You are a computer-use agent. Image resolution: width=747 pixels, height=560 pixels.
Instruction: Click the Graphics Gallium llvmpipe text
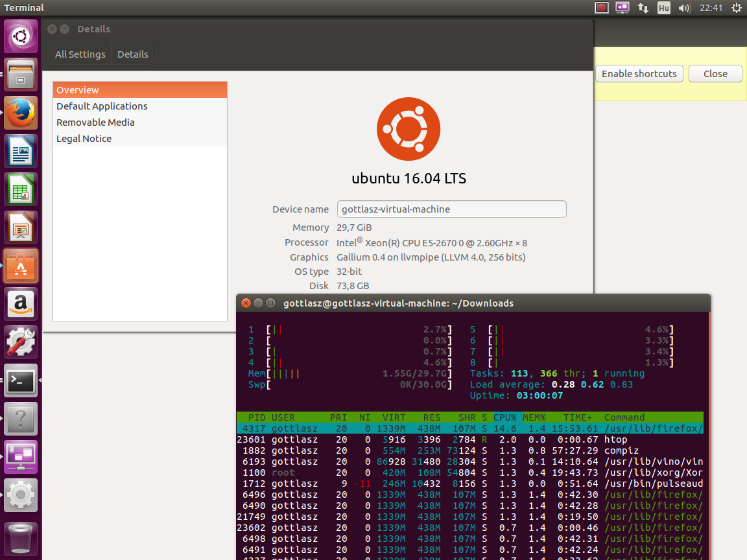(x=431, y=257)
